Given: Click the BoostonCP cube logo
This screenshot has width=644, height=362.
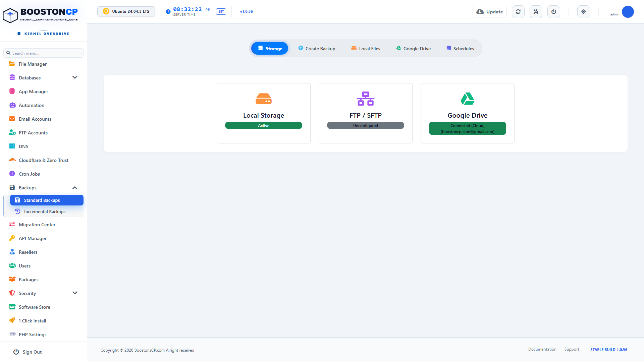Looking at the screenshot, I should (10, 15).
